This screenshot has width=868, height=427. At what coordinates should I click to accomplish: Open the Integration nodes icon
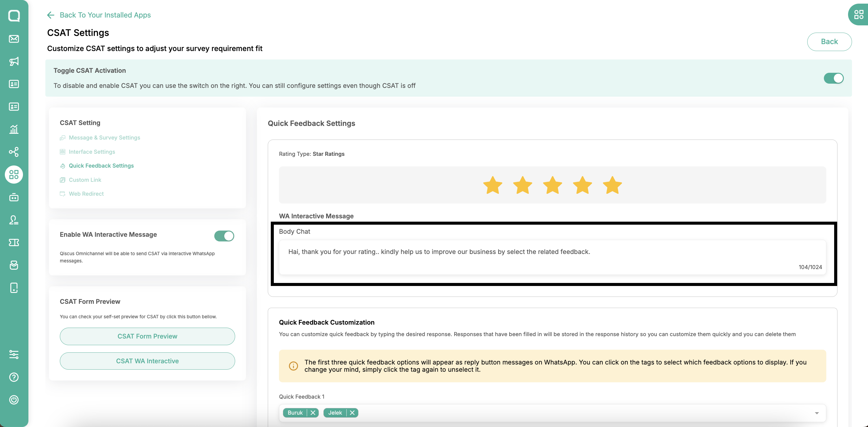coord(14,152)
